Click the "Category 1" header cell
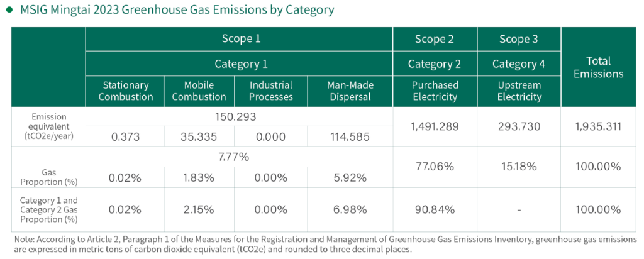This screenshot has width=644, height=259. click(x=239, y=63)
